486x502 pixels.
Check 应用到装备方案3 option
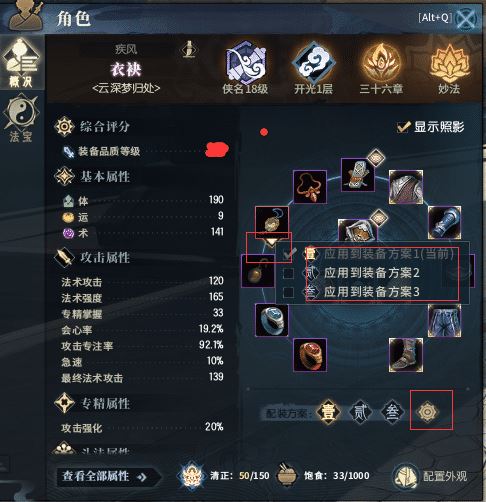288,292
